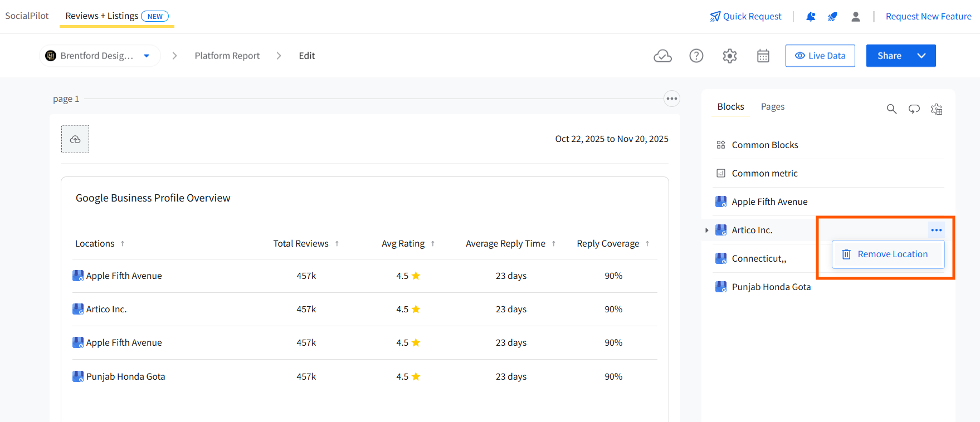Viewport: 980px width, 422px height.
Task: Click the Average Reply Time column header
Action: pyautogui.click(x=506, y=244)
